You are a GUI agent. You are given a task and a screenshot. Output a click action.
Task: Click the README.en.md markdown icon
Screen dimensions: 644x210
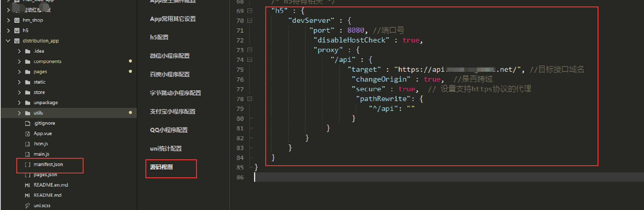(28, 185)
